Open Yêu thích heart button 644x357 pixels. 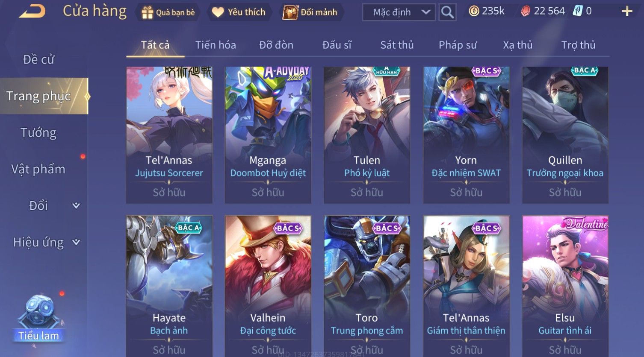(x=239, y=12)
